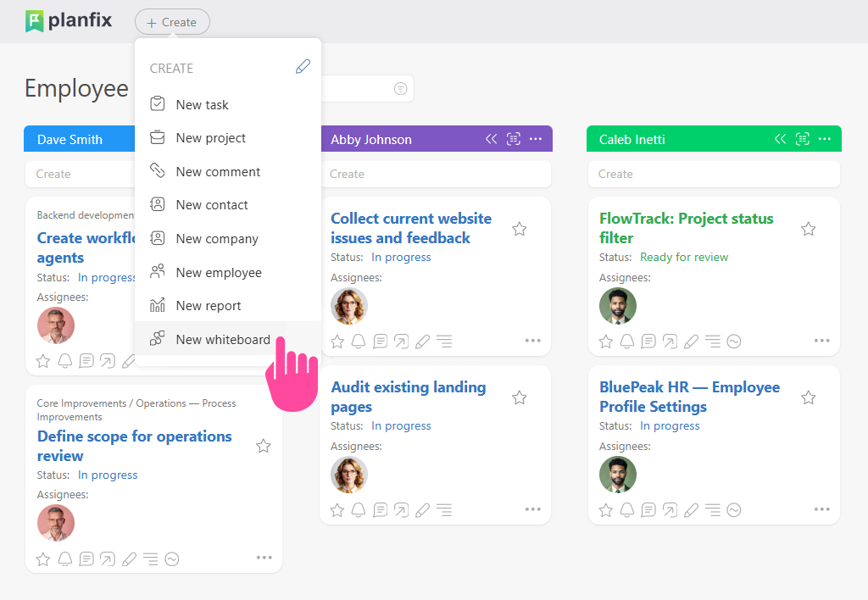Click Create field under Caleb Inetti
Viewport: 868px width, 600px height.
pos(714,174)
